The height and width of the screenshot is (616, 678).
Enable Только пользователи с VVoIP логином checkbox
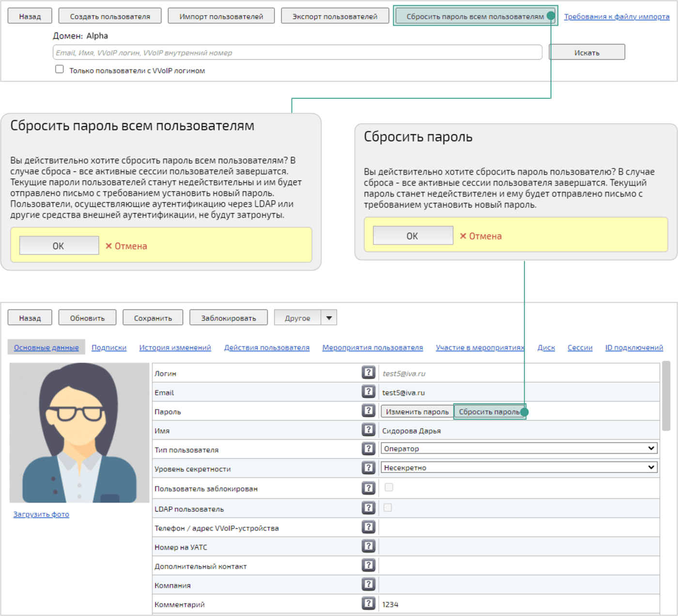tap(60, 69)
